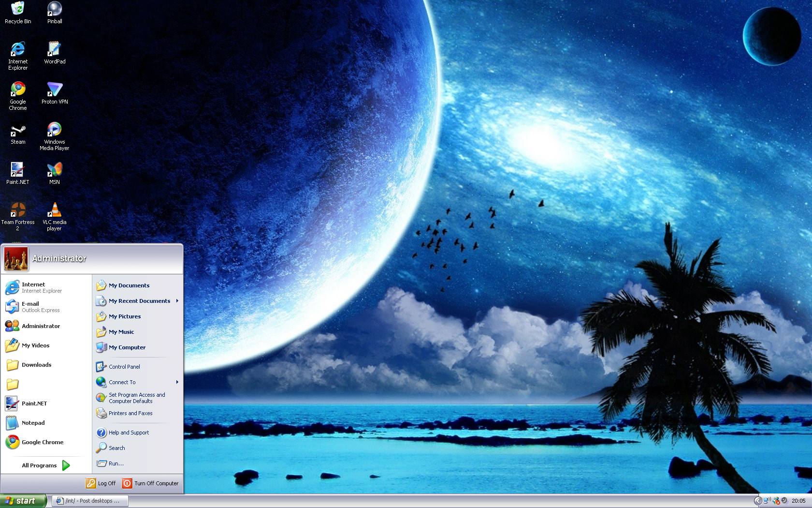
Task: Click the Turn Off Computer button
Action: coord(150,483)
